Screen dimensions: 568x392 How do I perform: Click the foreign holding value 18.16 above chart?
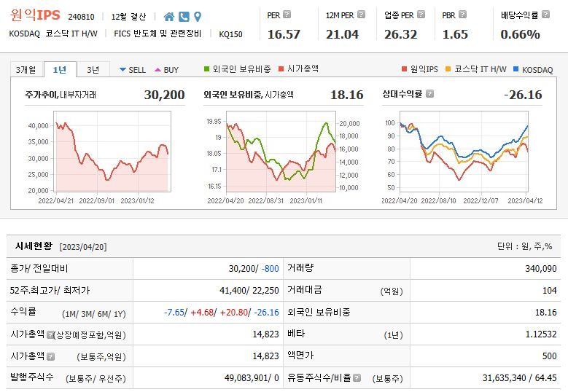[x=346, y=95]
